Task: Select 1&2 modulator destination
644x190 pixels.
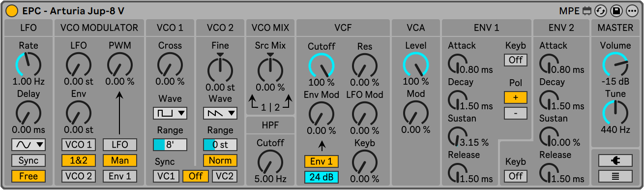Action: tap(79, 160)
